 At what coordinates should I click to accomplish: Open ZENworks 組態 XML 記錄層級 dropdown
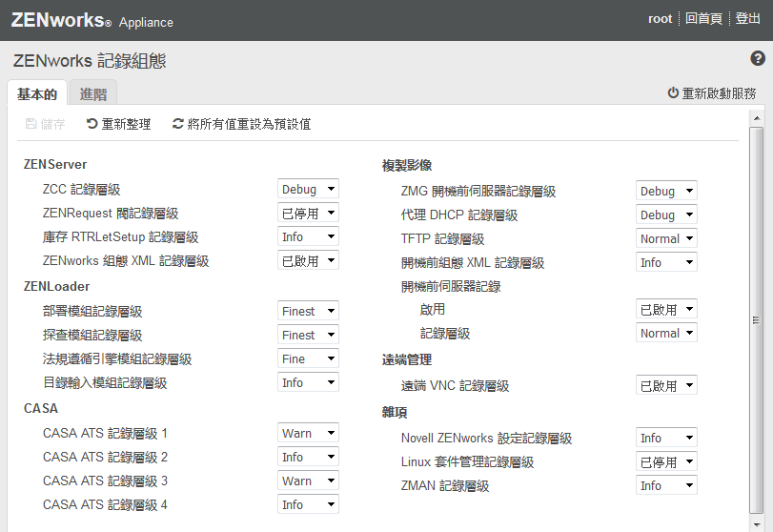coord(308,260)
